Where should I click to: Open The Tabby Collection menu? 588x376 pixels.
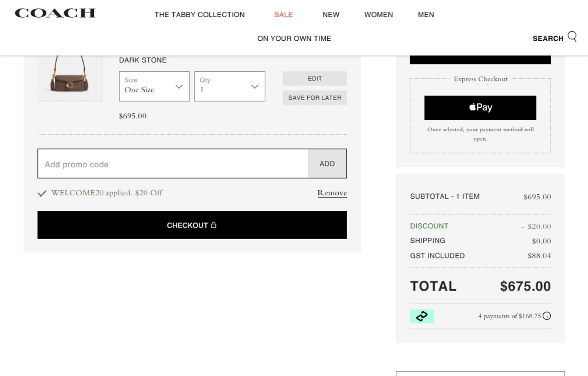tap(200, 15)
